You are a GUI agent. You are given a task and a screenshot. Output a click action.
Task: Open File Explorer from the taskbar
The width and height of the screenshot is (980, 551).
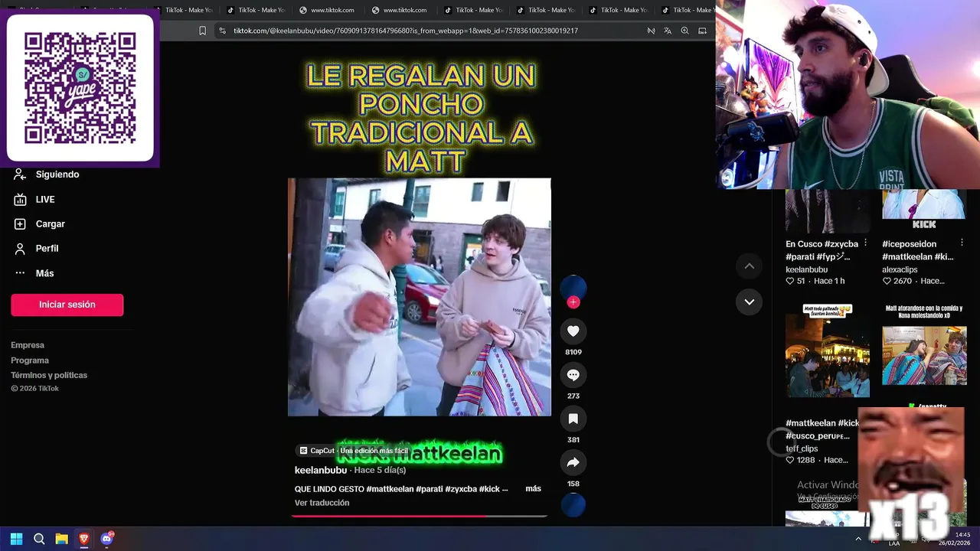62,539
